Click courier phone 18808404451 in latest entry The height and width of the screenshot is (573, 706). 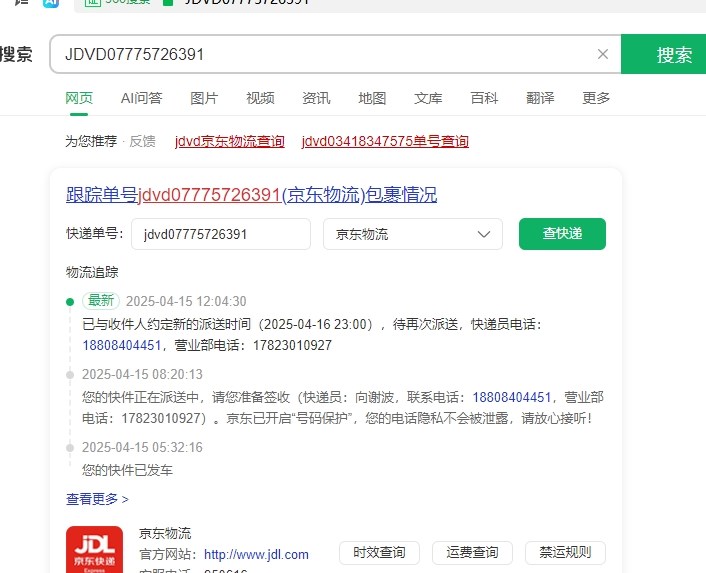[x=122, y=345]
